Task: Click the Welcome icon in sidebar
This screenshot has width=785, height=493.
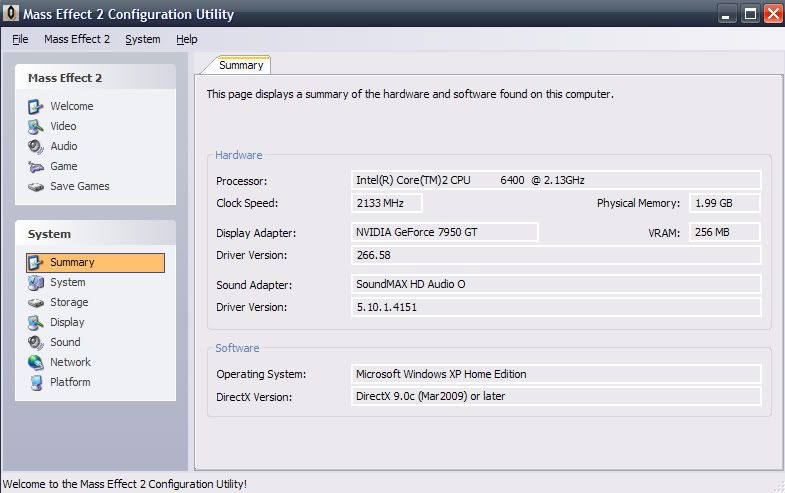Action: tap(36, 106)
